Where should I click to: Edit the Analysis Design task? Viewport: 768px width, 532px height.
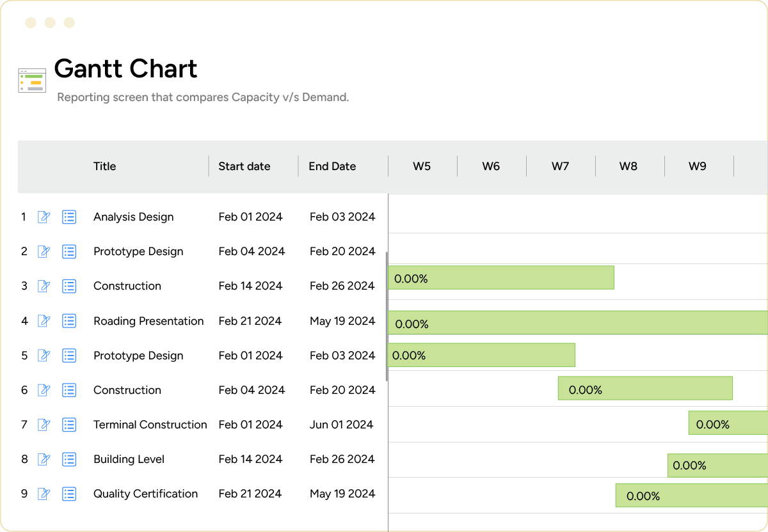[x=43, y=217]
